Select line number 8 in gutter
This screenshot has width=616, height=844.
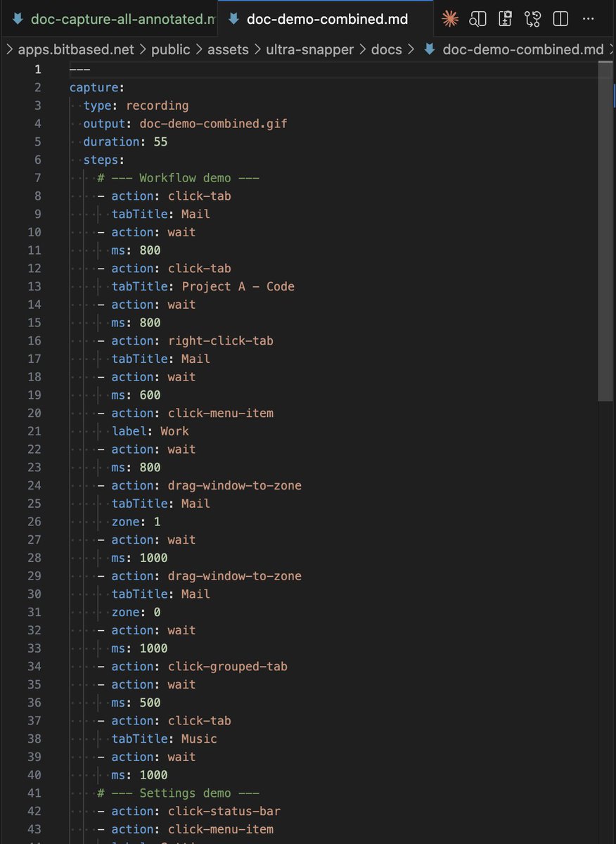click(38, 196)
